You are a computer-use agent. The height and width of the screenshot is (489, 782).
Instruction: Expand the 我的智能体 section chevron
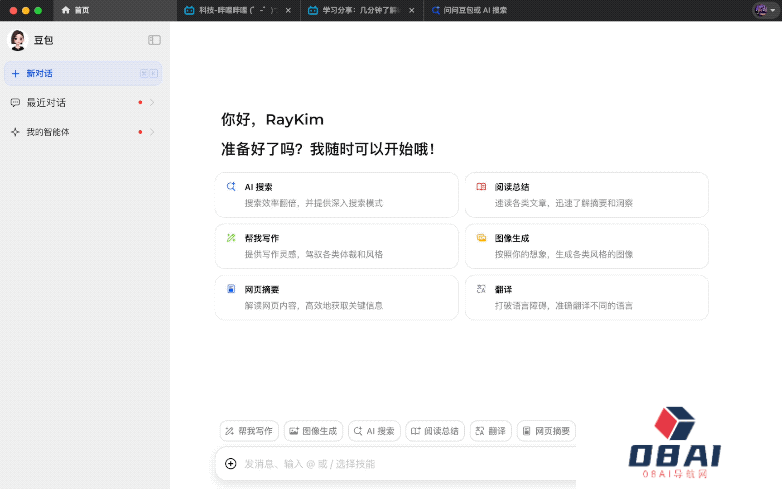152,132
